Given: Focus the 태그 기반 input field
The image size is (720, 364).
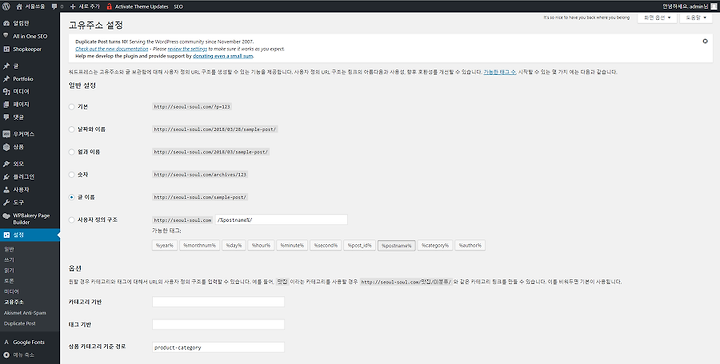Looking at the screenshot, I should pyautogui.click(x=219, y=325).
